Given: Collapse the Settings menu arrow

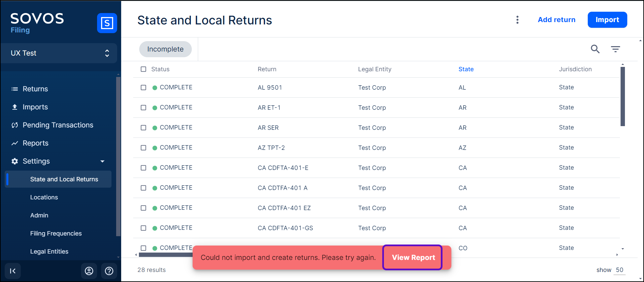Looking at the screenshot, I should coord(102,161).
